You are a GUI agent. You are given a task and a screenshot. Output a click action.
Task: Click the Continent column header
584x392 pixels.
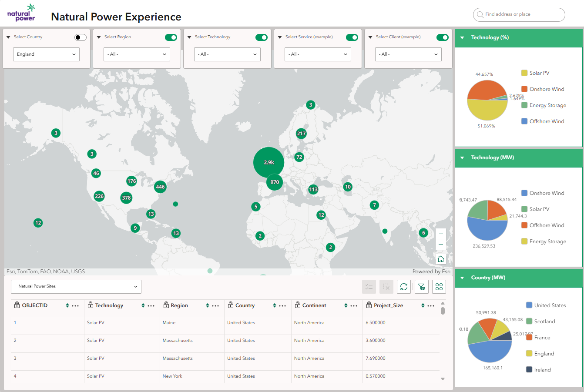314,306
